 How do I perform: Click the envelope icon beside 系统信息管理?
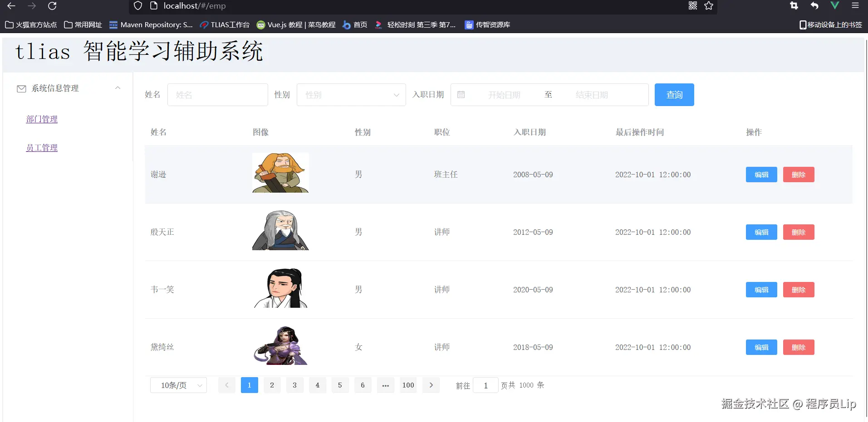coord(21,88)
